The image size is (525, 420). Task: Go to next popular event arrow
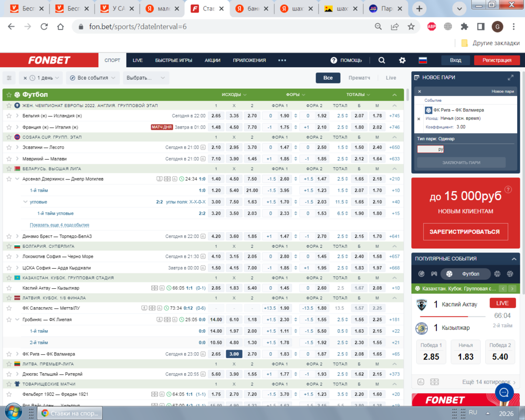tap(512, 288)
